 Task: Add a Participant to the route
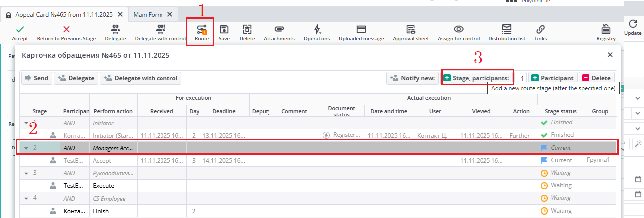(x=552, y=78)
